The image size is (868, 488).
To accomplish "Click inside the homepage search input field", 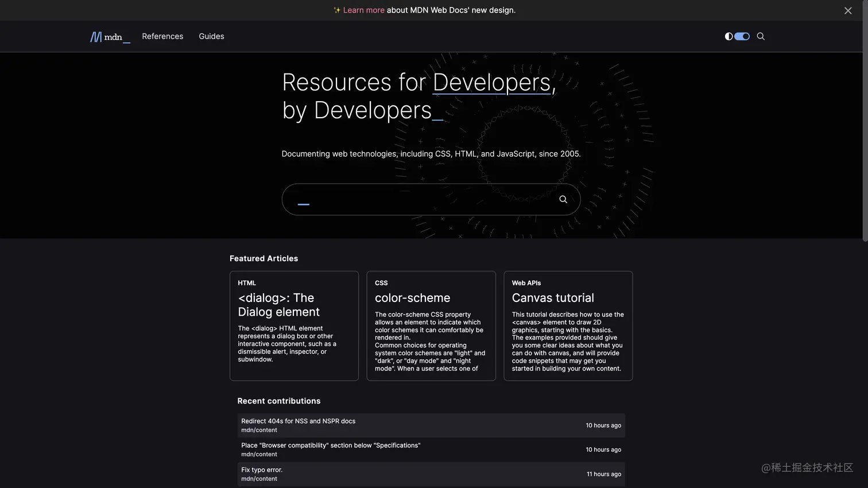I will tap(402, 199).
